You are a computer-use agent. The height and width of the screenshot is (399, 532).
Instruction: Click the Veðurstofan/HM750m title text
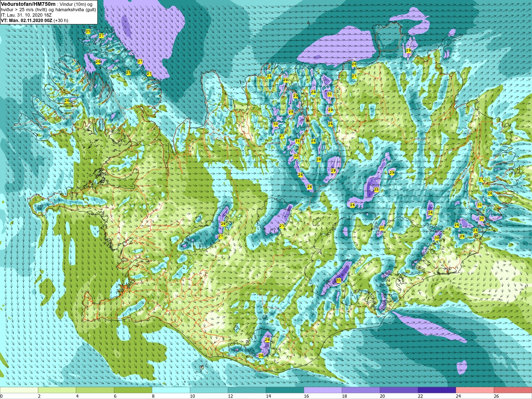point(28,4)
